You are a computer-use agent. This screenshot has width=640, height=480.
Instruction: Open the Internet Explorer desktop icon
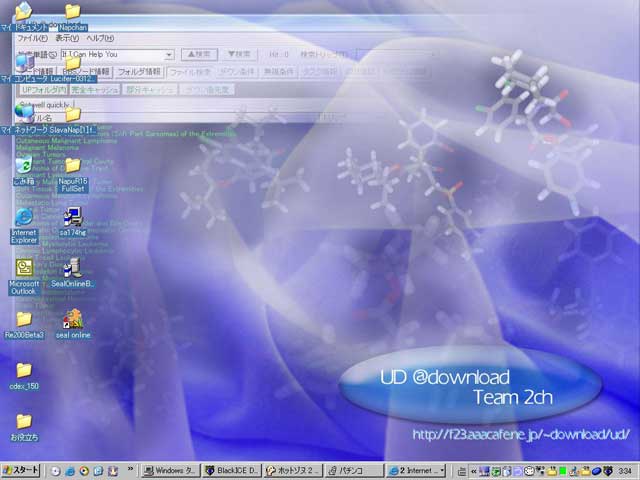pos(23,217)
